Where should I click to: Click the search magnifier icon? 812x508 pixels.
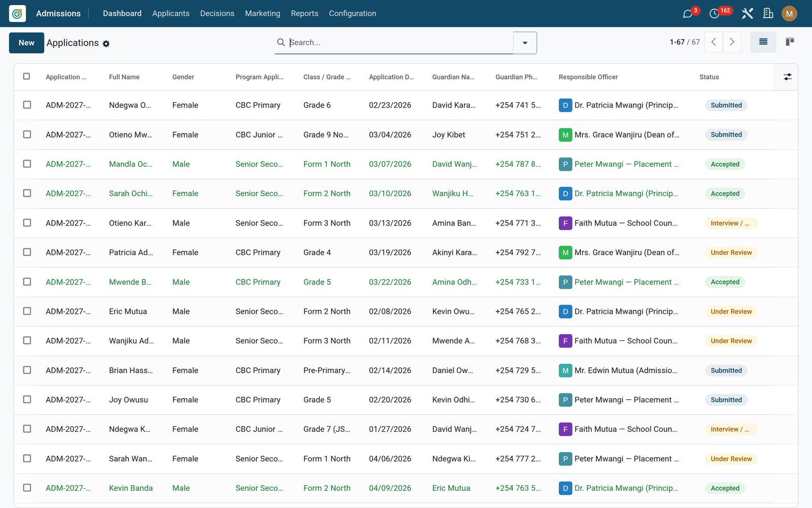281,42
